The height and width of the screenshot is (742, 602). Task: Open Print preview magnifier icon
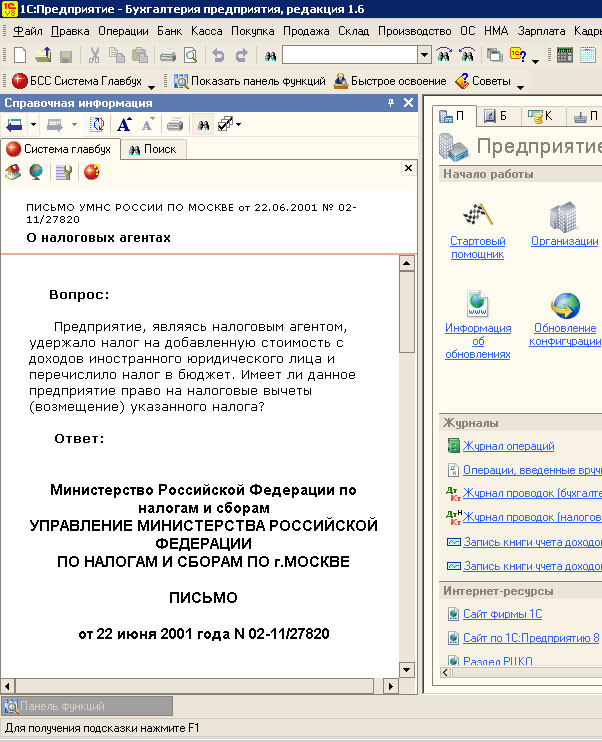tap(190, 55)
